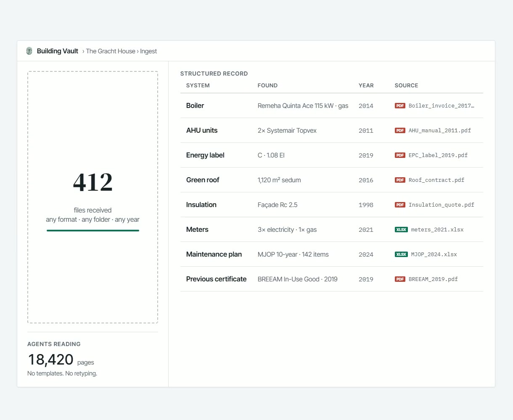Select the Ingest breadcrumb item
This screenshot has width=513, height=420.
148,51
